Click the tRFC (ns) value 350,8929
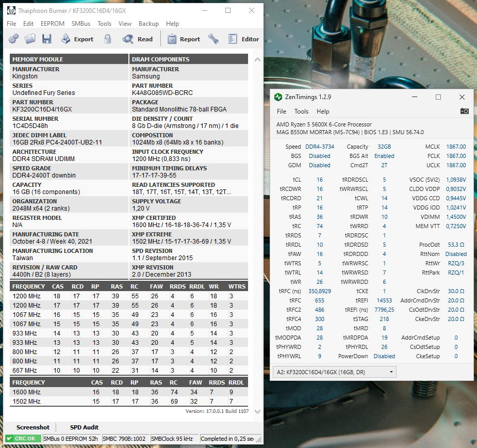 pos(319,291)
